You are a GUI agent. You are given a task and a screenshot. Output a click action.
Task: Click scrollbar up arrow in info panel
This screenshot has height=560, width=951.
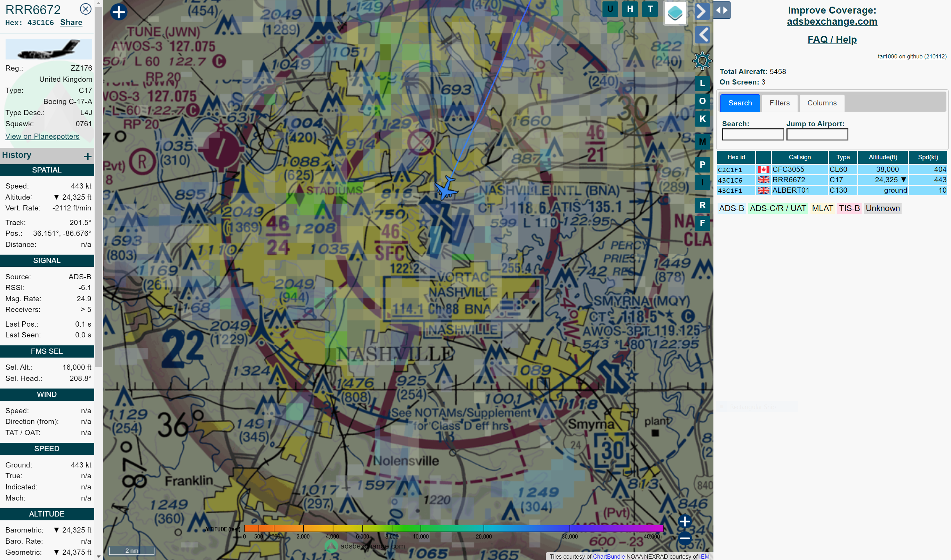[98, 3]
